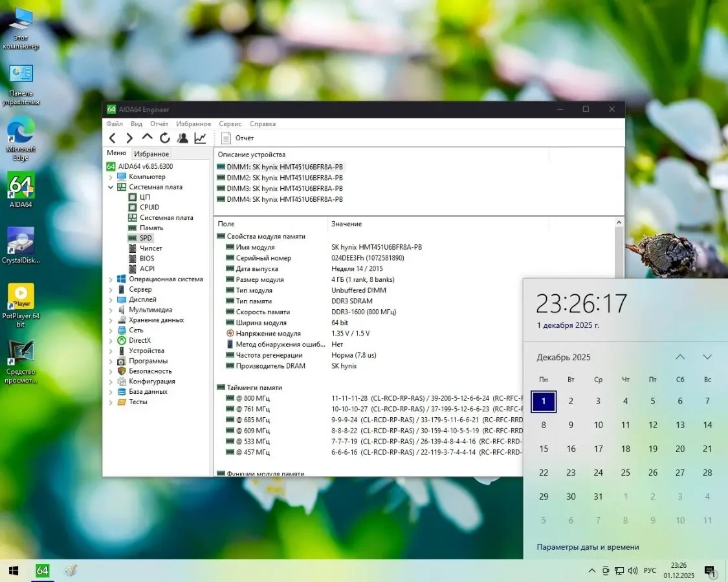
Task: Click the sensor graph icon in toolbar
Action: (200, 138)
